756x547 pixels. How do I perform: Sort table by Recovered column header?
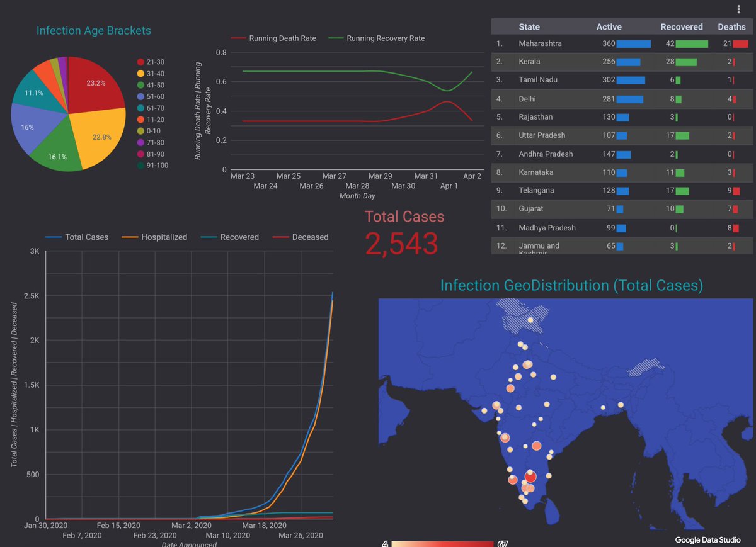pos(682,27)
